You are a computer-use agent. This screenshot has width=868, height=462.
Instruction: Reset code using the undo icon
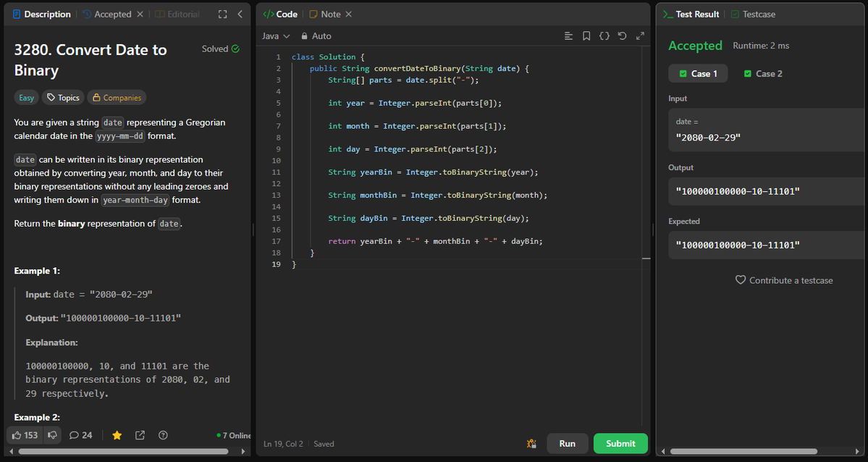622,35
